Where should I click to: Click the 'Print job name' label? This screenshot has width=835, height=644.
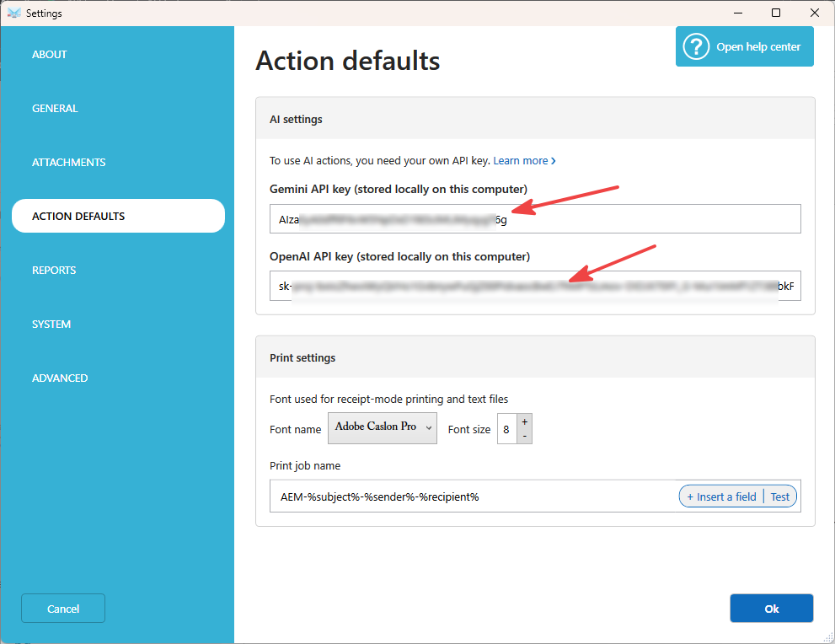[x=305, y=465]
